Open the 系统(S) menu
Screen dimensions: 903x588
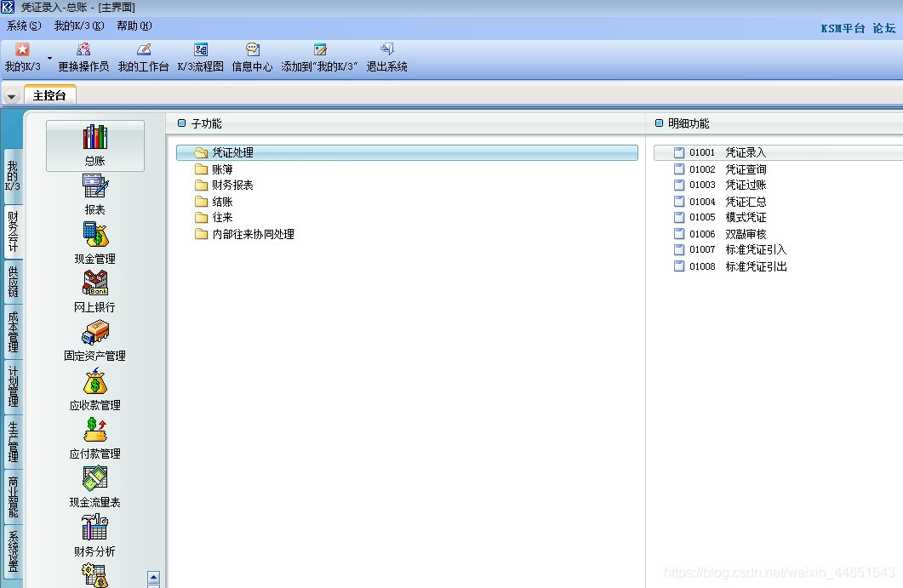tap(24, 26)
